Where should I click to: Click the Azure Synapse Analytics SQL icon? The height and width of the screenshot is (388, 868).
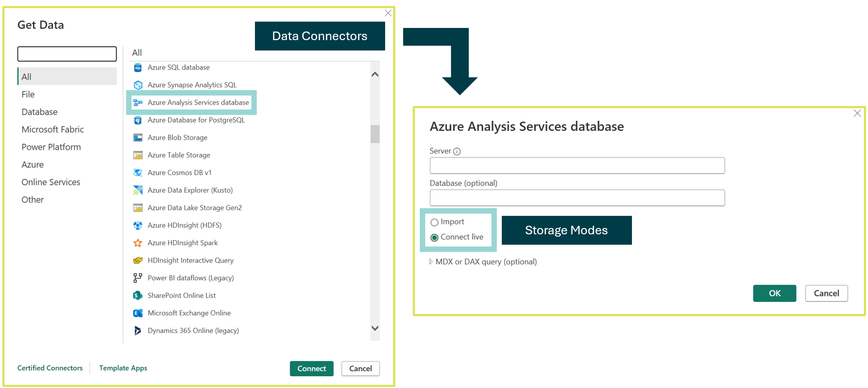click(x=138, y=85)
